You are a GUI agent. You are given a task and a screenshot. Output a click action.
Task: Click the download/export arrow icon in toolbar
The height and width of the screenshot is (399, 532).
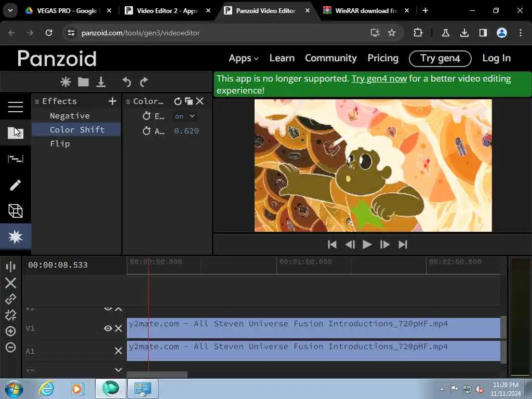[101, 82]
